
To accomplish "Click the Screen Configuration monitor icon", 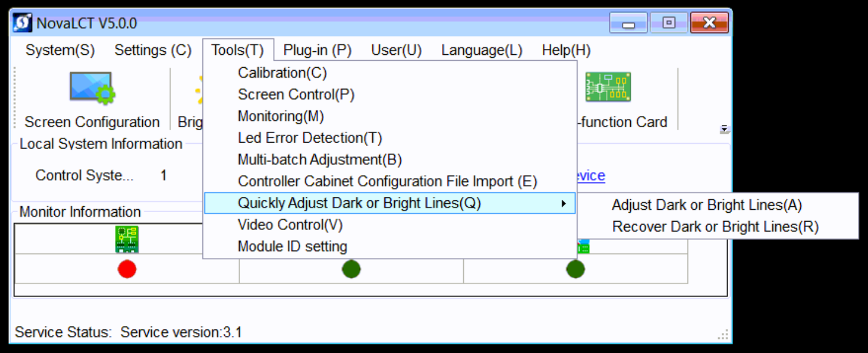I will pos(92,88).
